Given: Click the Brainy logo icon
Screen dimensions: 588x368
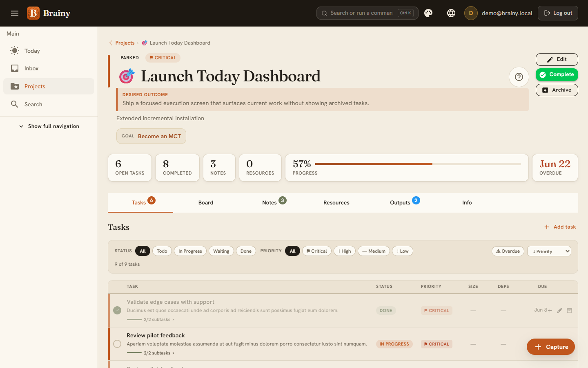Looking at the screenshot, I should tap(33, 13).
